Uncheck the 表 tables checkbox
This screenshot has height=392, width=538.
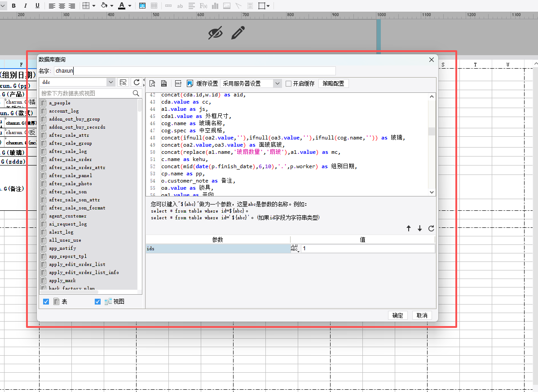46,301
